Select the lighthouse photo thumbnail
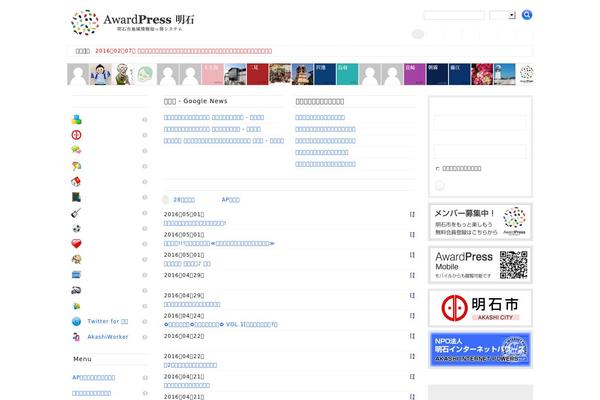Screen dimensions: 600x400 coord(504,74)
